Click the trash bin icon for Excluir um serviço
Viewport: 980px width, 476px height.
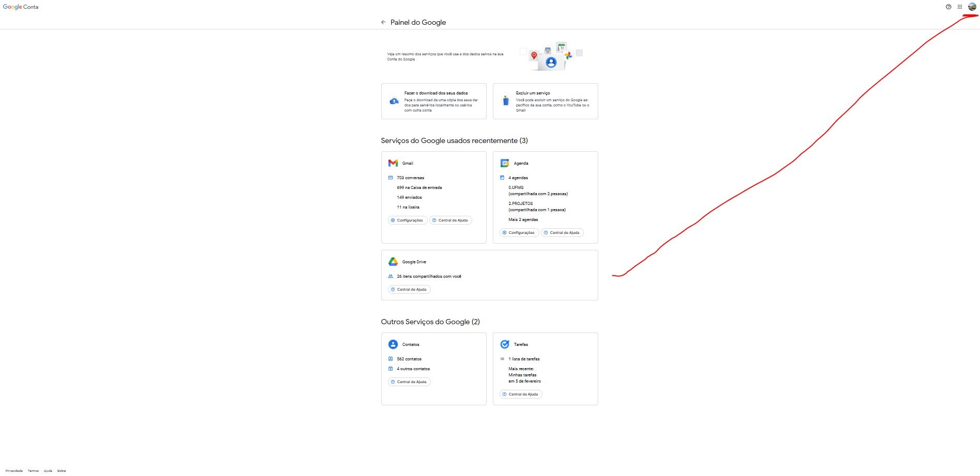click(x=506, y=101)
